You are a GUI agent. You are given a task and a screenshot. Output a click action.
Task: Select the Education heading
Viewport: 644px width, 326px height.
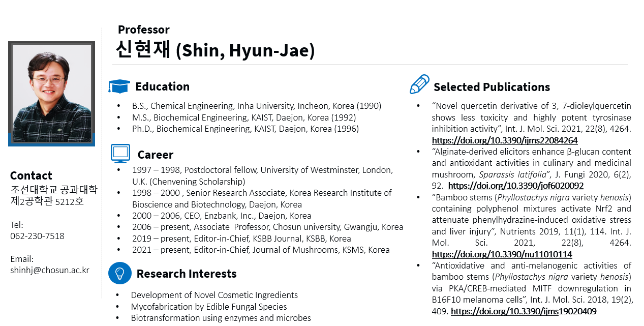pyautogui.click(x=163, y=86)
